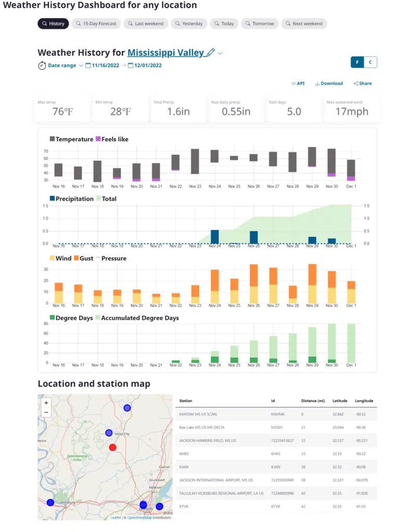Click the blue station marker near Vicksburg
414x532 pixels.
[x=50, y=502]
